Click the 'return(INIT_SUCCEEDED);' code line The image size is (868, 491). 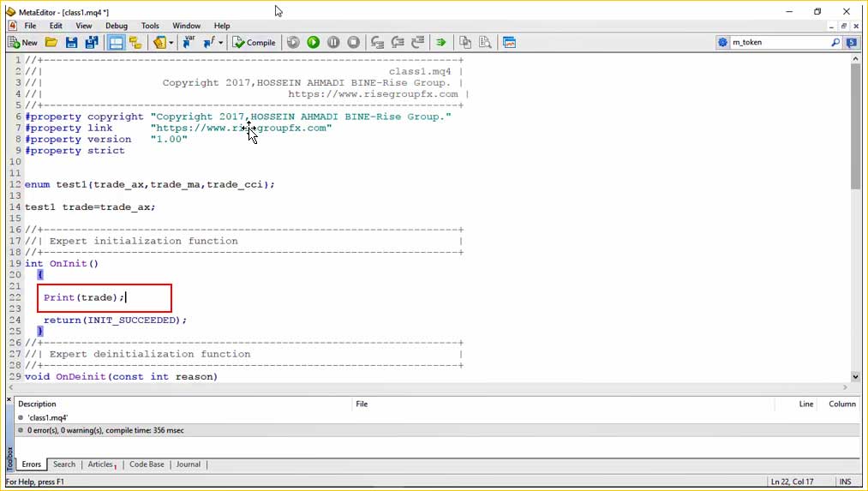tap(115, 320)
